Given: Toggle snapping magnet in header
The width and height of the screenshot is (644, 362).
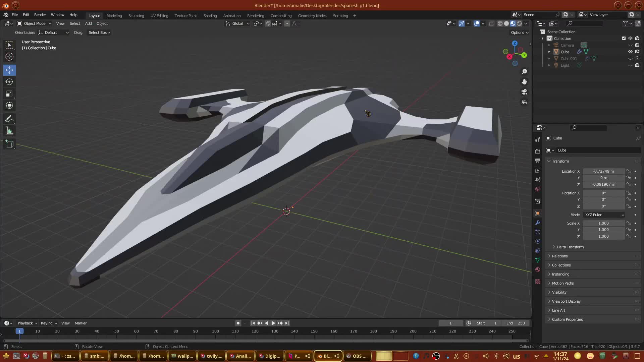Looking at the screenshot, I should pyautogui.click(x=268, y=23).
